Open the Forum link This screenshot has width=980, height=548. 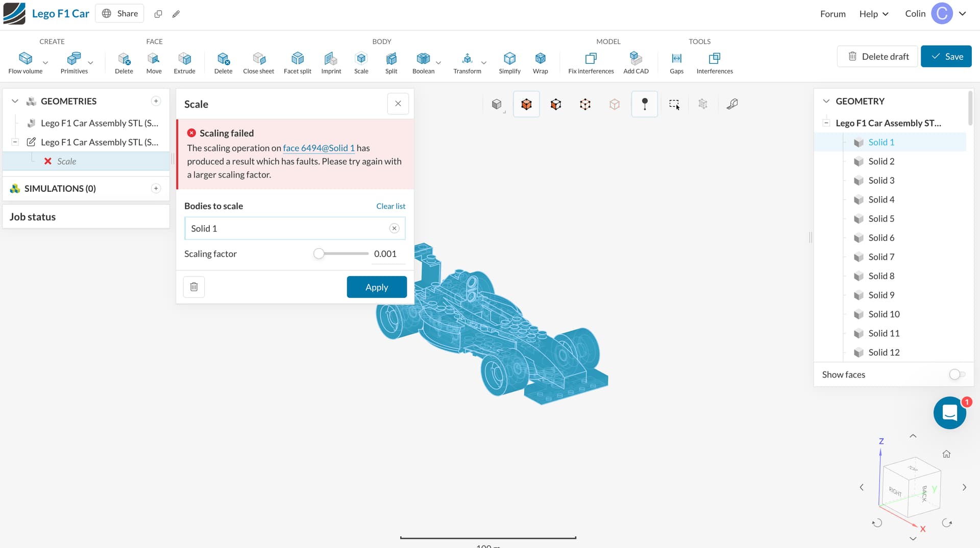(x=832, y=14)
